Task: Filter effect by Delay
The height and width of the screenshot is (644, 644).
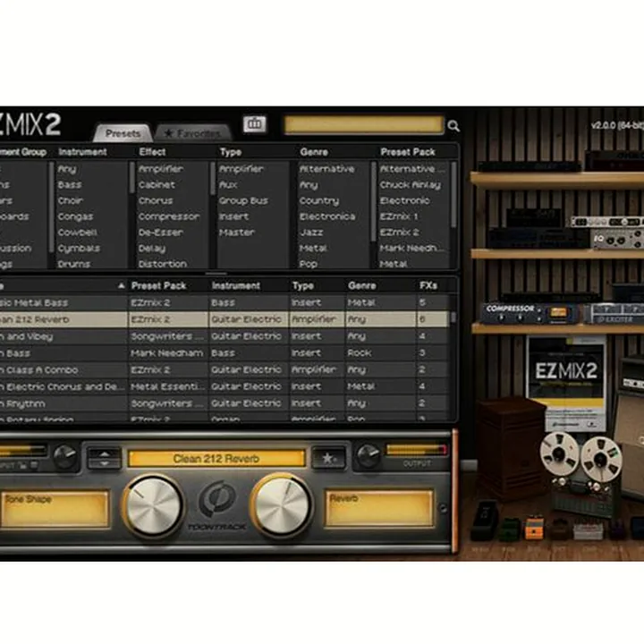Action: [152, 249]
